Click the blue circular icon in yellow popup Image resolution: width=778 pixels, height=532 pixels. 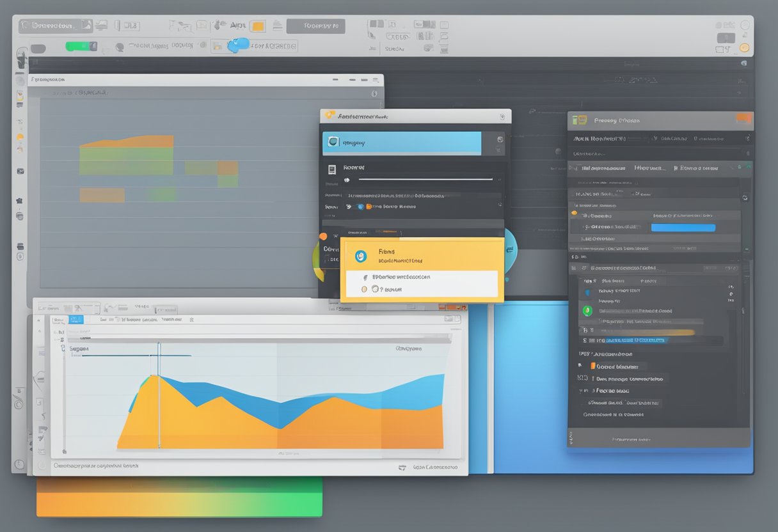(x=361, y=256)
